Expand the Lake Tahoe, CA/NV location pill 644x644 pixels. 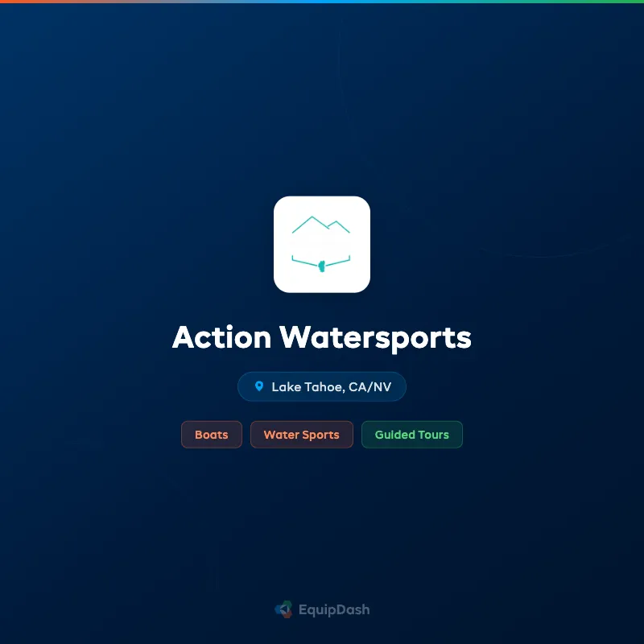(322, 386)
